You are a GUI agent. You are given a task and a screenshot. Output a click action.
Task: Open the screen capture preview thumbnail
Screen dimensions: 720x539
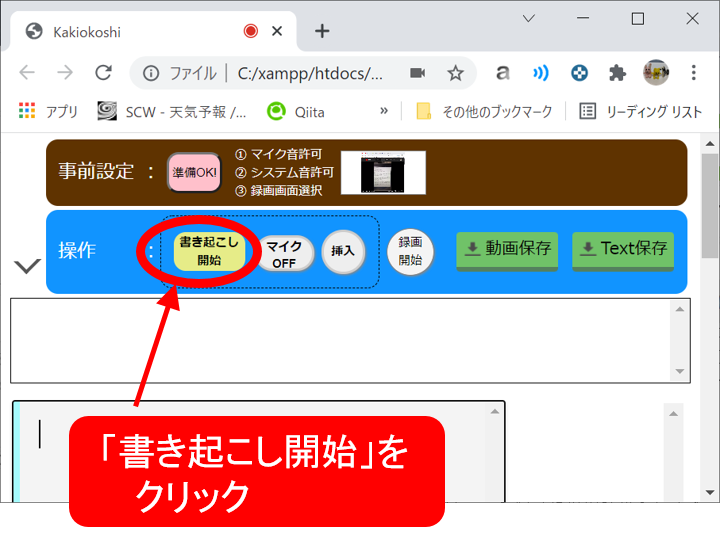pyautogui.click(x=383, y=173)
